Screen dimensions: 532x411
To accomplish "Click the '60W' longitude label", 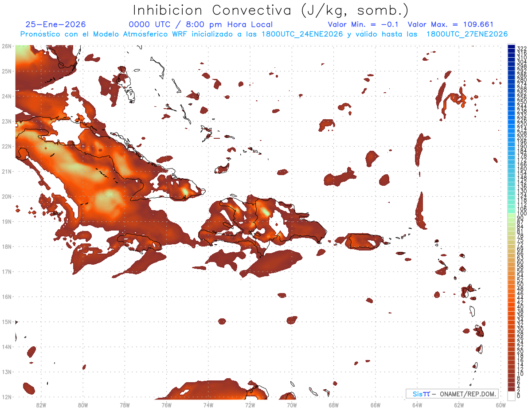I will 501,404.
